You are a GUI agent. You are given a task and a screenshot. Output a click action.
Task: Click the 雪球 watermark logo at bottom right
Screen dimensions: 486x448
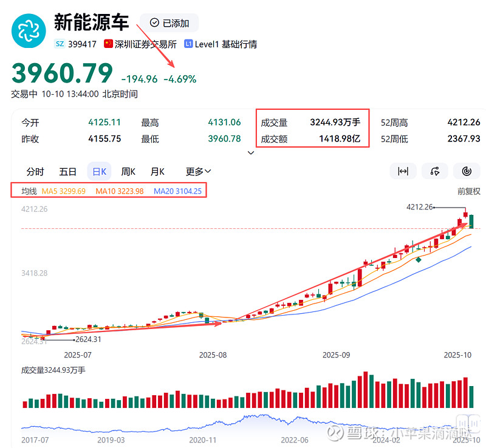click(x=334, y=432)
